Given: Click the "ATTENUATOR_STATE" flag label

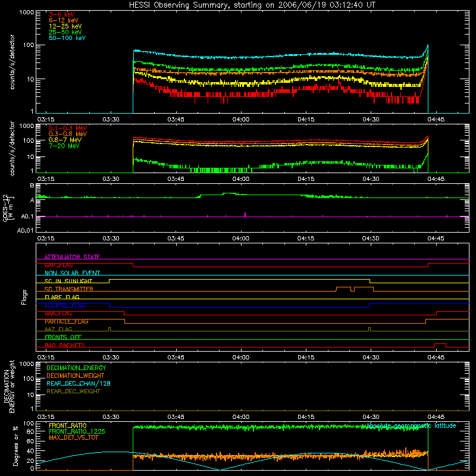Looking at the screenshot, I should coord(72,257).
